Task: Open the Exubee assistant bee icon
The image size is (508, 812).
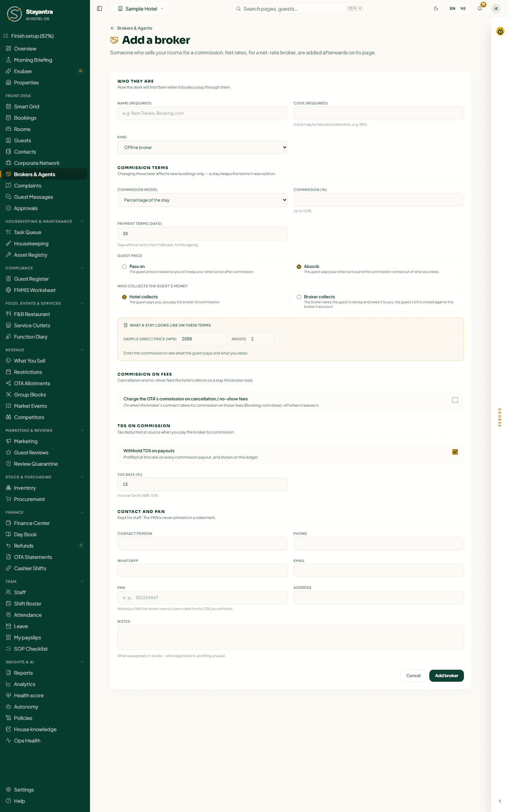Action: click(x=500, y=31)
